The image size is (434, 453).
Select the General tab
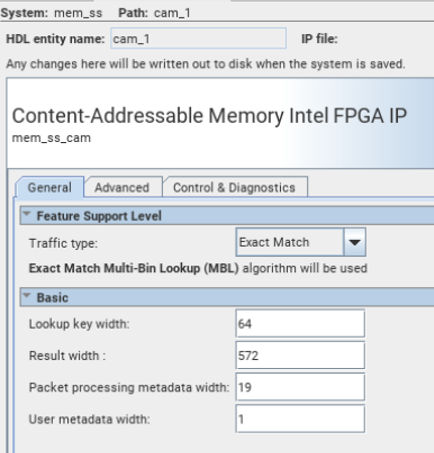click(50, 188)
